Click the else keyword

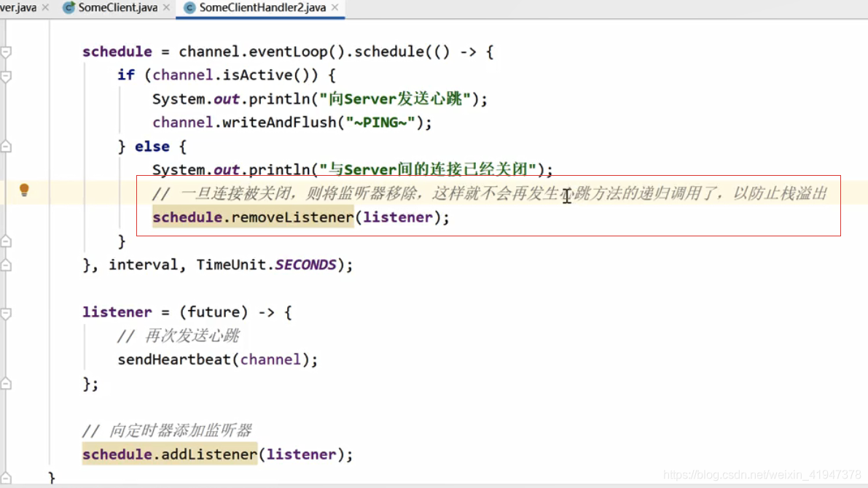pos(152,146)
